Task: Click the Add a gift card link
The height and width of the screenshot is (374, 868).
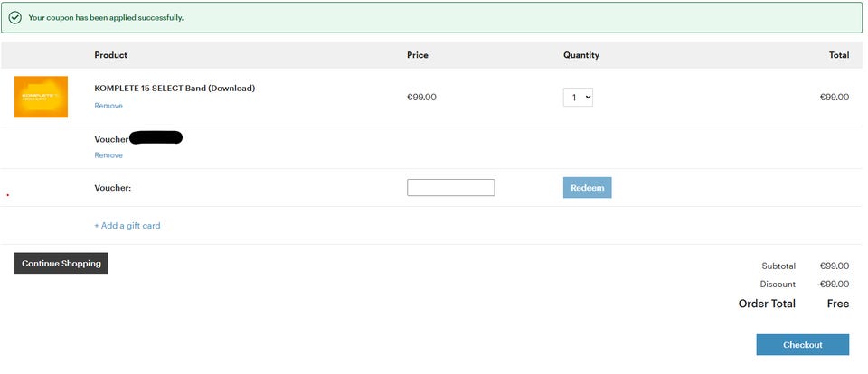Action: 127,226
